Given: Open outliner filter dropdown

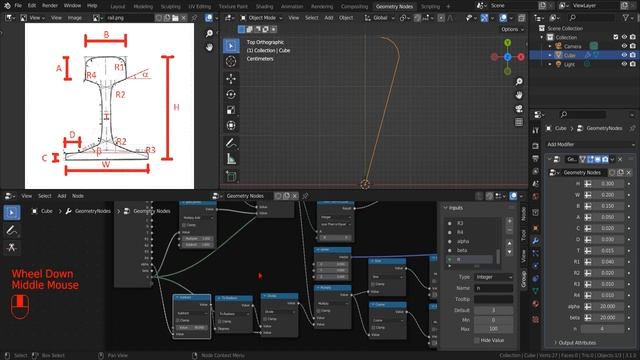Looking at the screenshot, I should tap(628, 18).
